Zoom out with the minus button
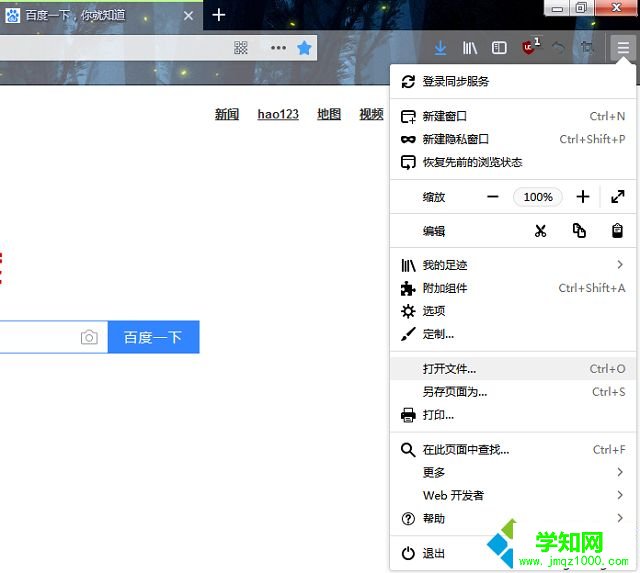Screen dimensions: 640x573 click(493, 197)
